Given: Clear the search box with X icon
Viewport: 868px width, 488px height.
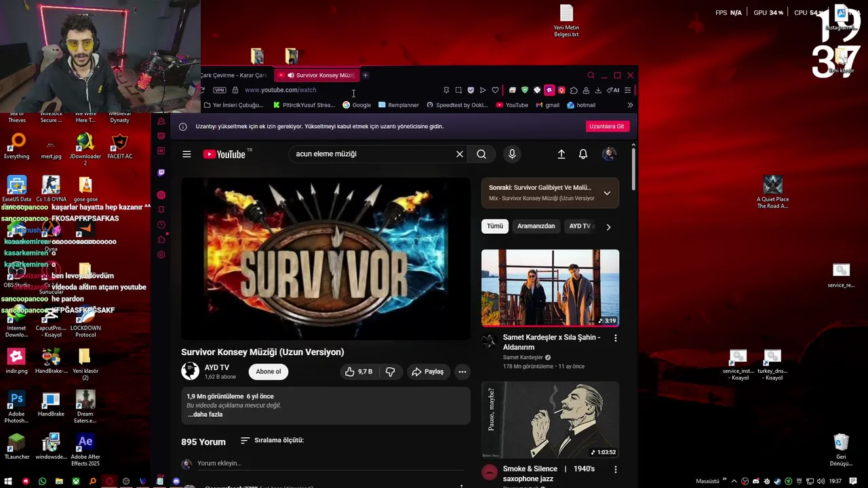Looking at the screenshot, I should (460, 154).
